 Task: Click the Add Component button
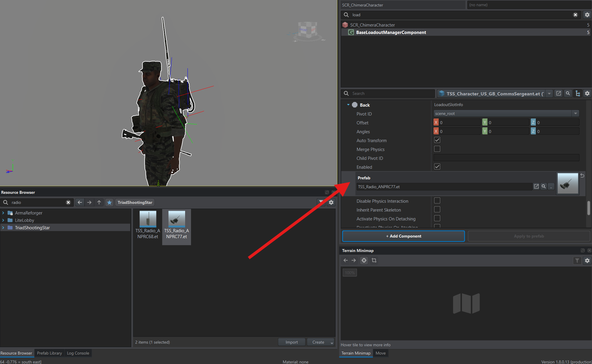pyautogui.click(x=403, y=236)
